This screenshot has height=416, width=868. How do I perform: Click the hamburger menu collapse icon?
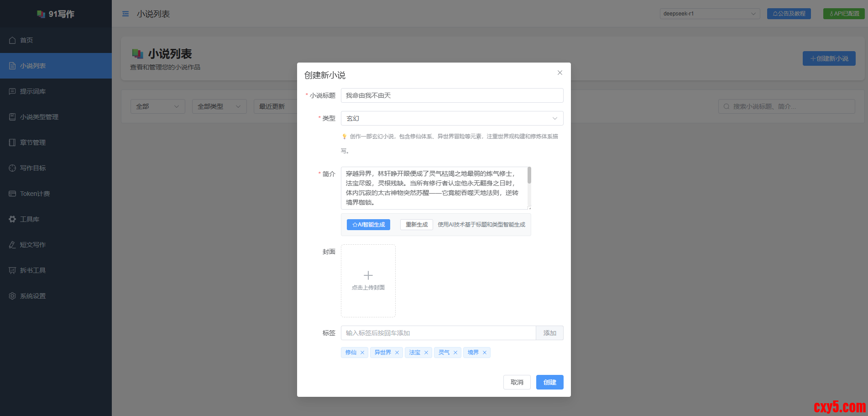pos(125,14)
